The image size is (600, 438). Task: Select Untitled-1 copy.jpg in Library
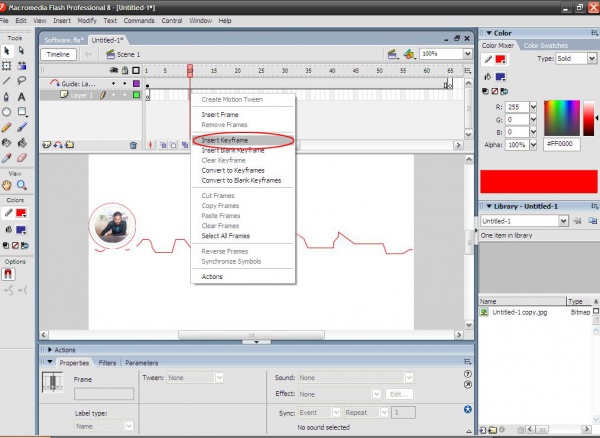tap(519, 313)
